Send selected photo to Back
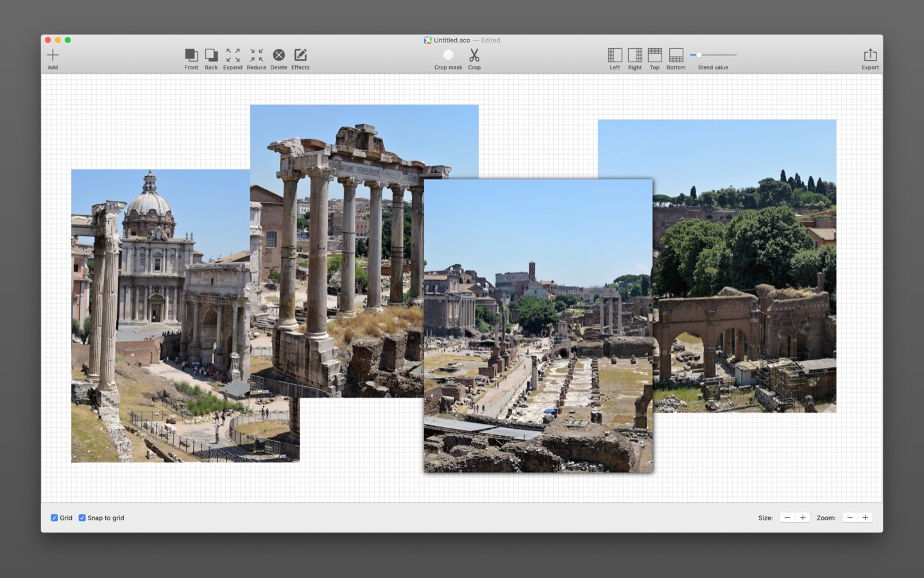Screen dimensions: 924x578 (x=211, y=55)
